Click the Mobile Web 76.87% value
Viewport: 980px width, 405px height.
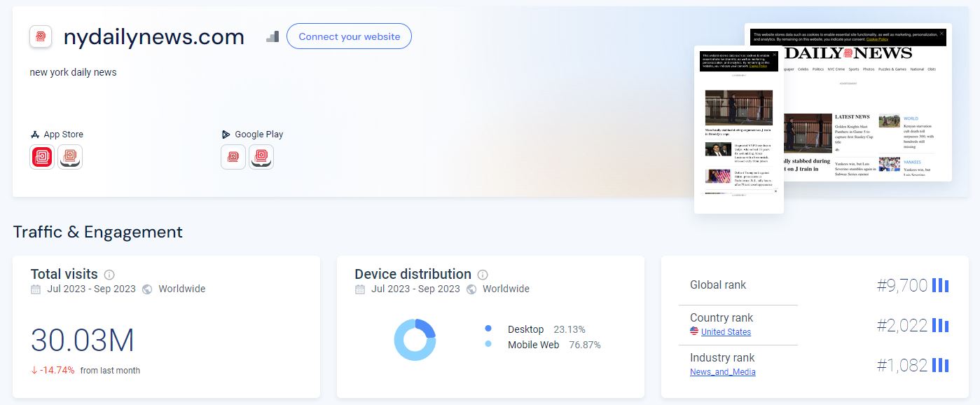(585, 345)
